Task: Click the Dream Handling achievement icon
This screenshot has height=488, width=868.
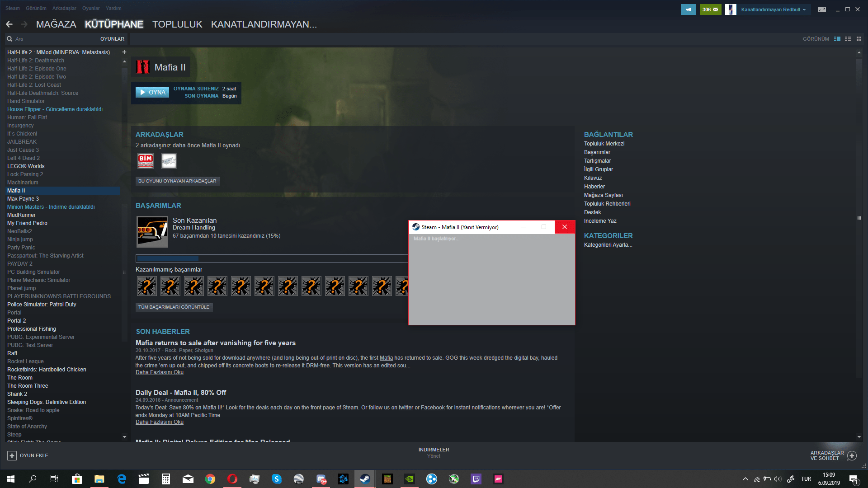Action: (x=152, y=232)
